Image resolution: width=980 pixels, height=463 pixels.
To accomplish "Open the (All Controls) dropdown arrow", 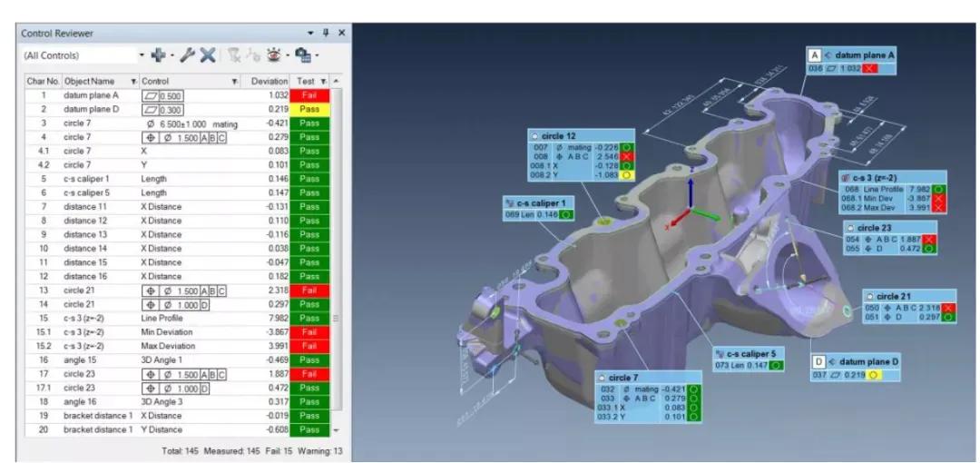I will tap(142, 55).
